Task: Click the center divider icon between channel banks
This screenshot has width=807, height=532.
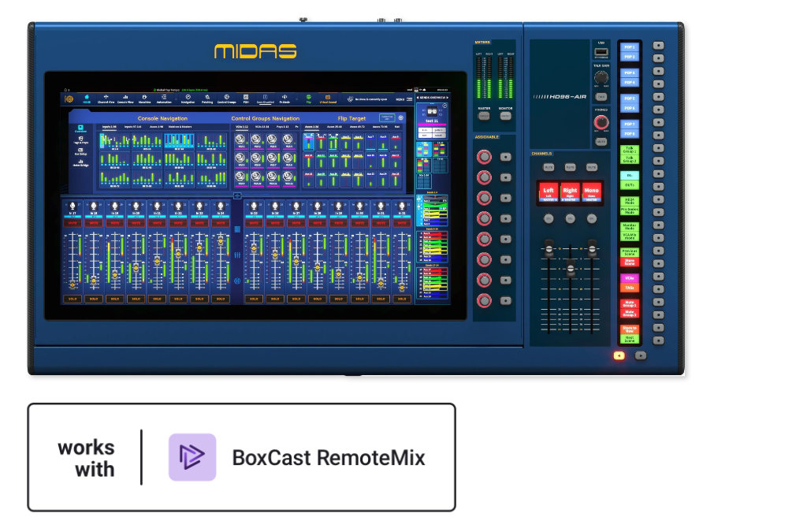Action: coord(237,195)
